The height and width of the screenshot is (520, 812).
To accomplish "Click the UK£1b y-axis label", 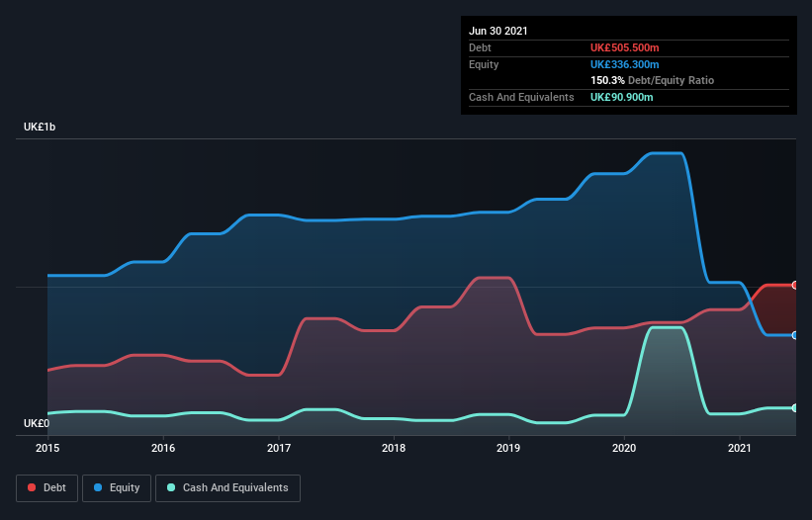I will point(40,127).
